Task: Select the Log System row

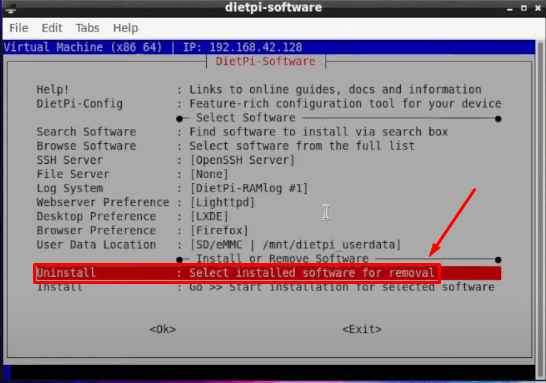Action: [269, 188]
